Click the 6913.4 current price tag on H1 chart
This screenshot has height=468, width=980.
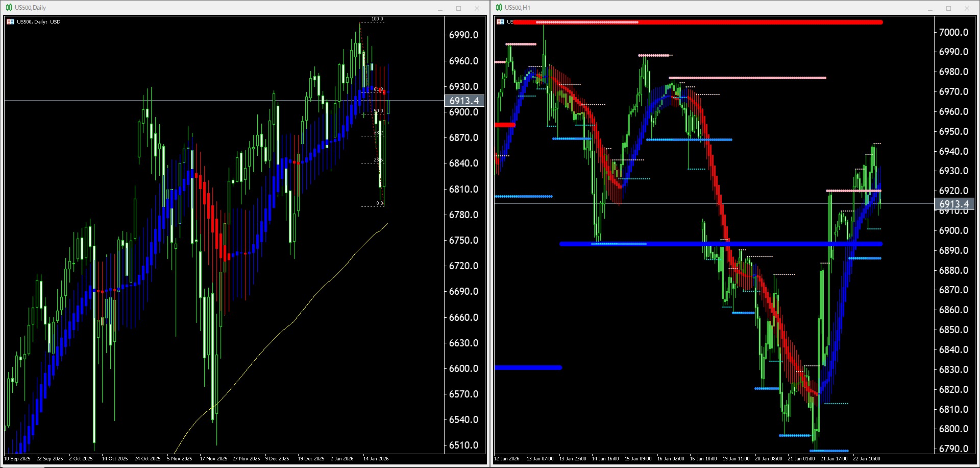pos(954,204)
